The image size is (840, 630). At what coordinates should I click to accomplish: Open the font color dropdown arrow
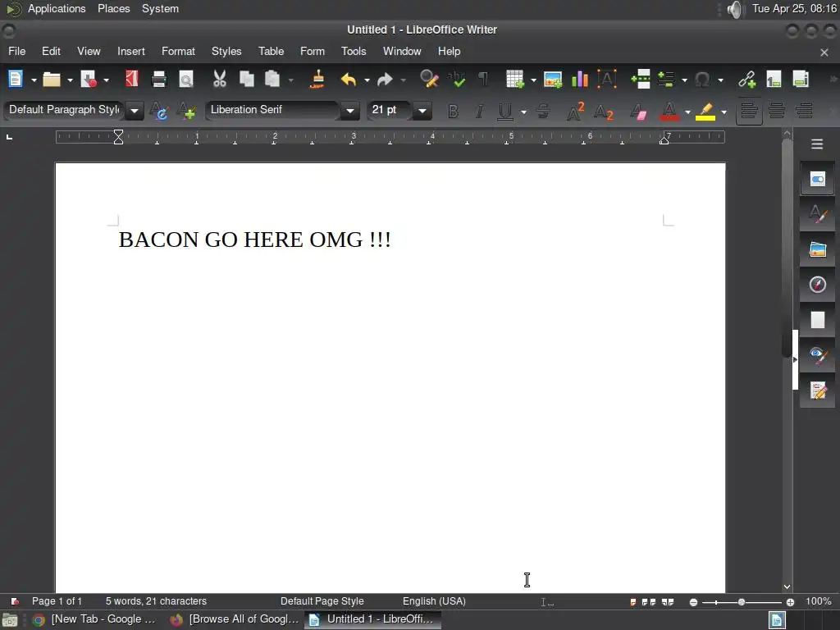(688, 112)
